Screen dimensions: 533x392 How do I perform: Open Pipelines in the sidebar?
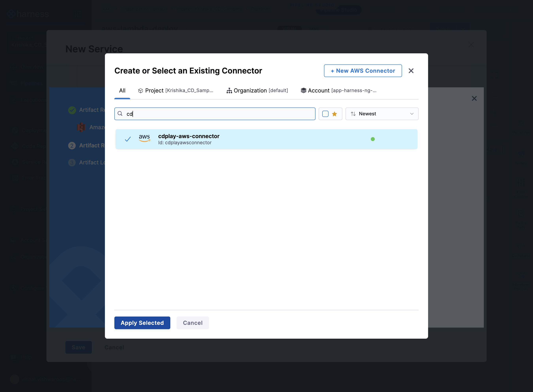[x=27, y=83]
